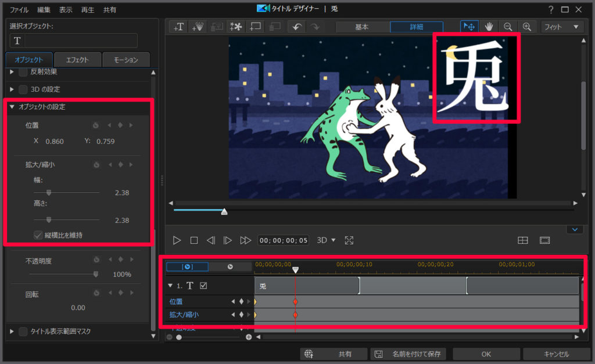Click the キャンセル button

[556, 354]
